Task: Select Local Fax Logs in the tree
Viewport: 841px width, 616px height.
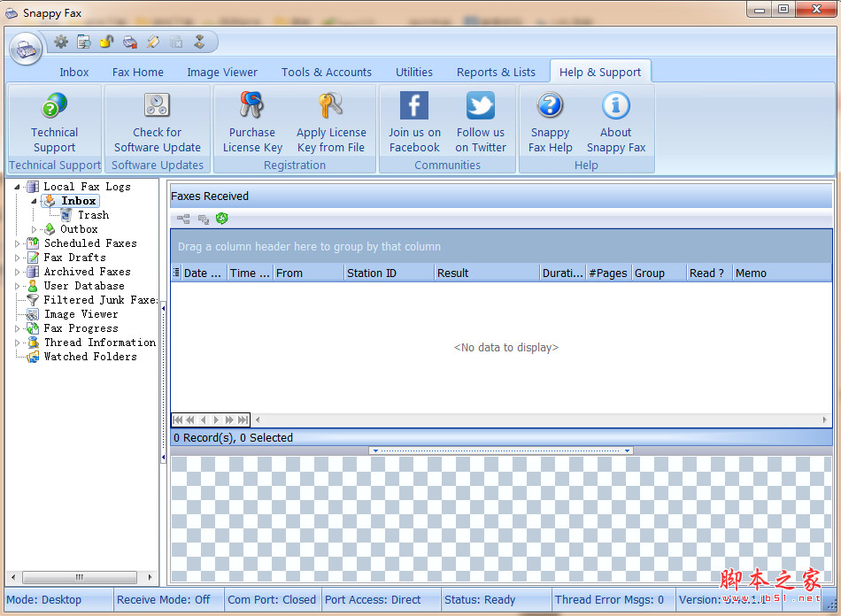Action: (87, 187)
